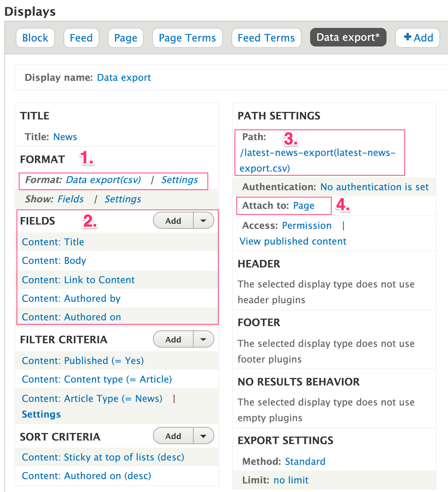Click the plus Add display button
This screenshot has width=448, height=492.
click(x=418, y=38)
